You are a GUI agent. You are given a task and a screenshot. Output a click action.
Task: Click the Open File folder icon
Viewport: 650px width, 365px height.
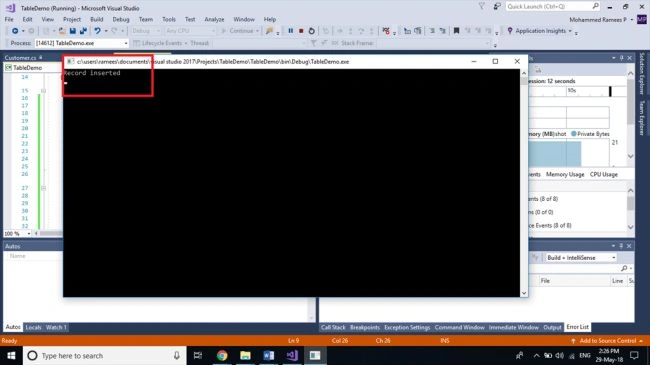pyautogui.click(x=62, y=31)
